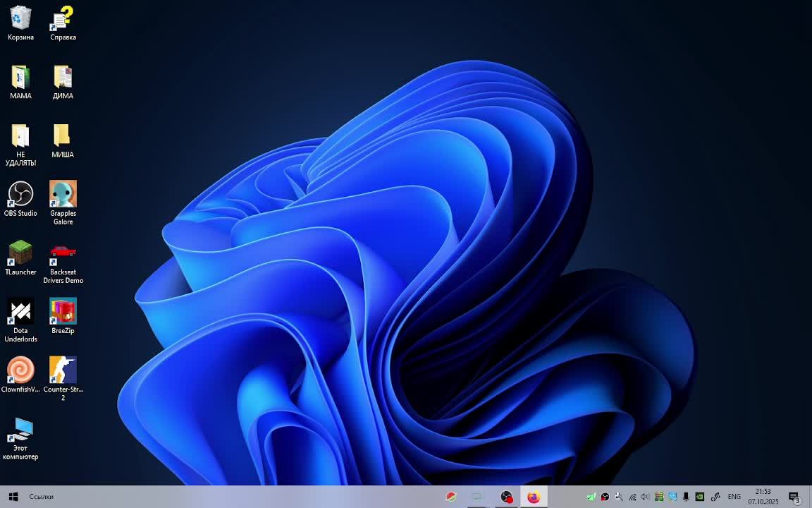Click the ENG language indicator
This screenshot has width=812, height=508.
click(x=734, y=497)
